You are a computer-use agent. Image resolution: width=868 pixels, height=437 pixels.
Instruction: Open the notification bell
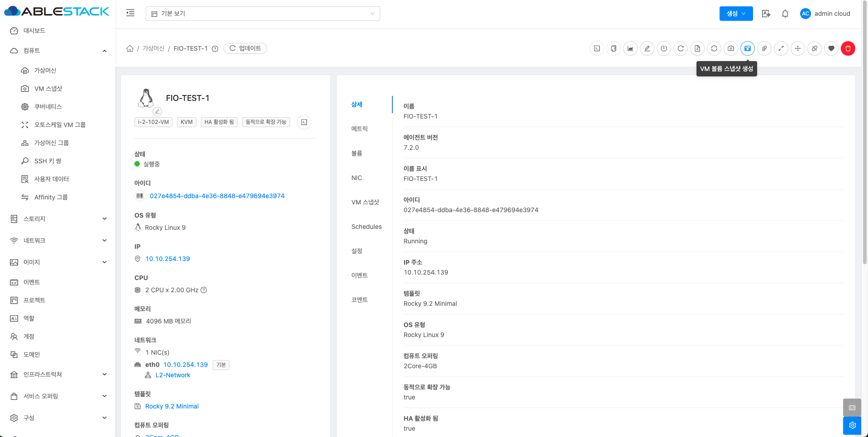coord(785,14)
